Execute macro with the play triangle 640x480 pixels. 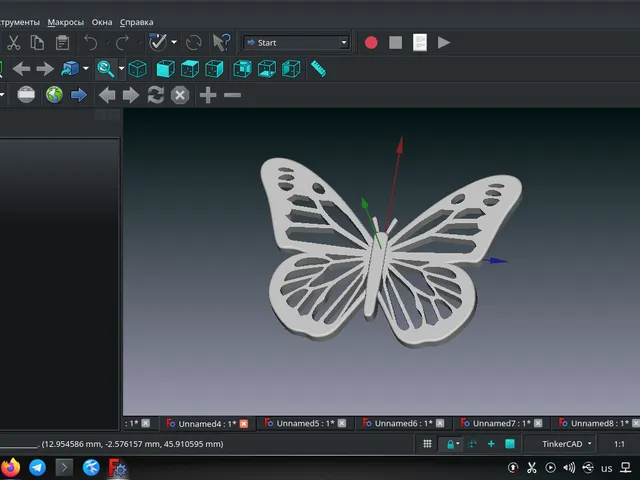pyautogui.click(x=444, y=42)
